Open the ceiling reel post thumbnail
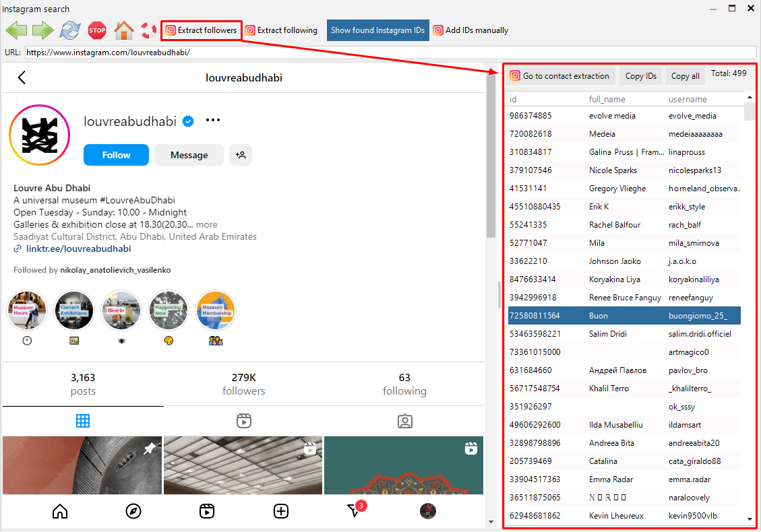The height and width of the screenshot is (532, 761). pos(243,465)
